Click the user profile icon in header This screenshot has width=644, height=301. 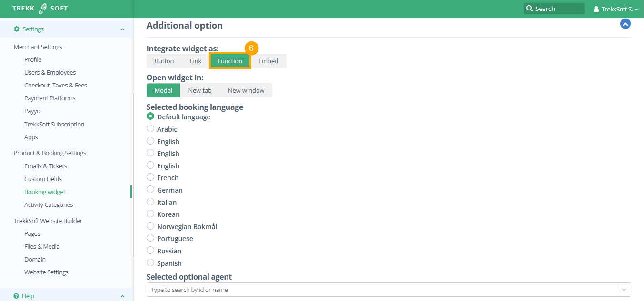pyautogui.click(x=596, y=9)
